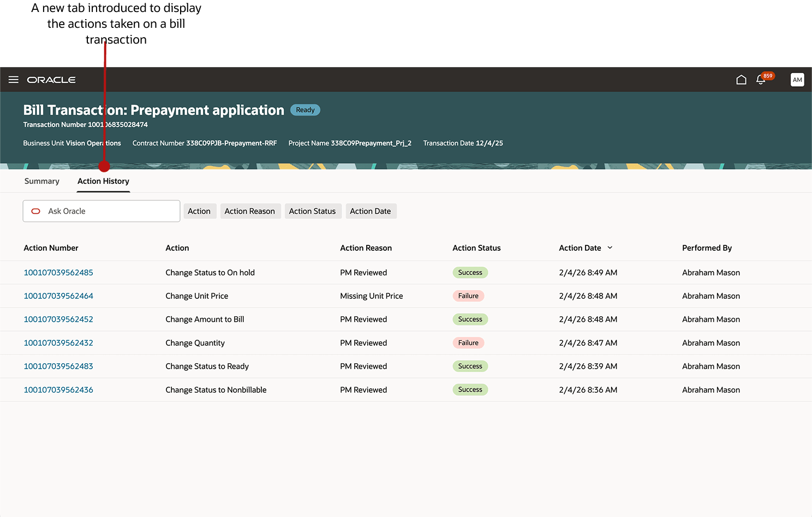This screenshot has height=517, width=812.
Task: Click the Oracle logo
Action: click(51, 79)
